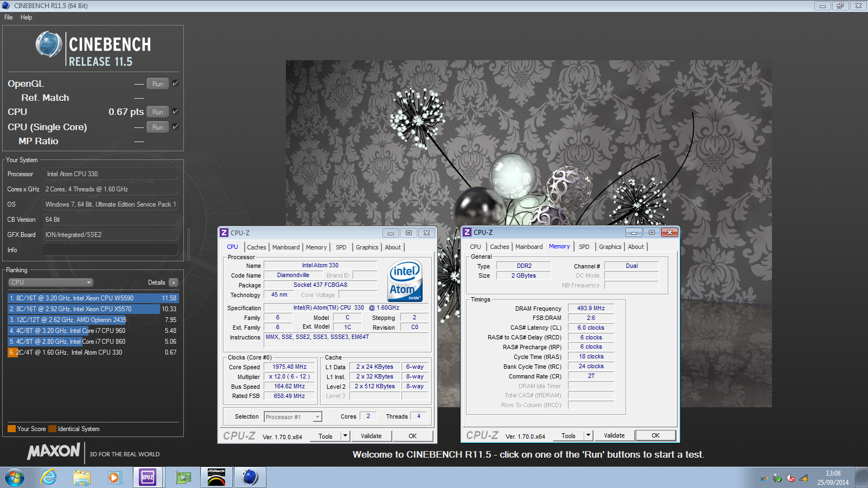The image size is (868, 488).
Task: Click the Show desktop strip in taskbar
Action: (x=861, y=478)
